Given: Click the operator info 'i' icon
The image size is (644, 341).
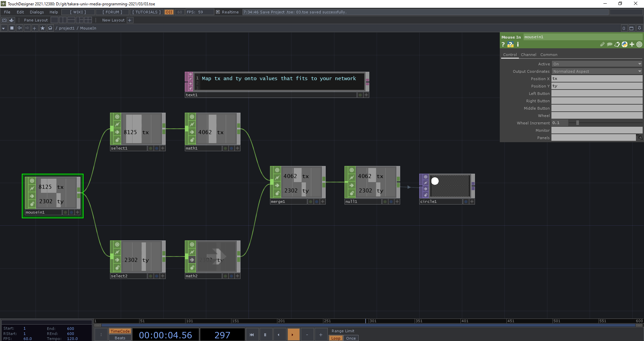Looking at the screenshot, I should [x=518, y=44].
